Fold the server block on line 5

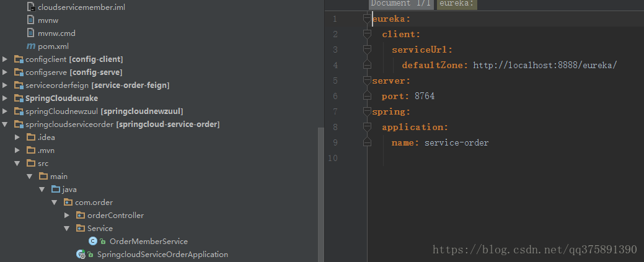click(x=367, y=81)
